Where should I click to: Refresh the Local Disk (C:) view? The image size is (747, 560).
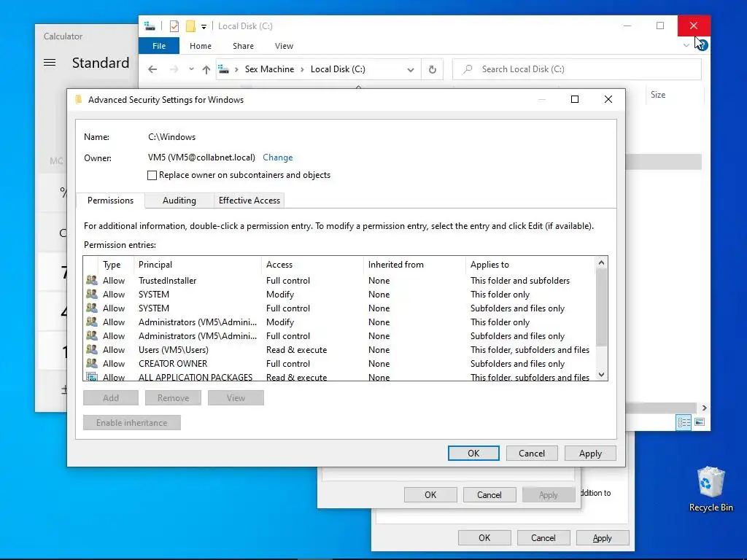(x=433, y=69)
